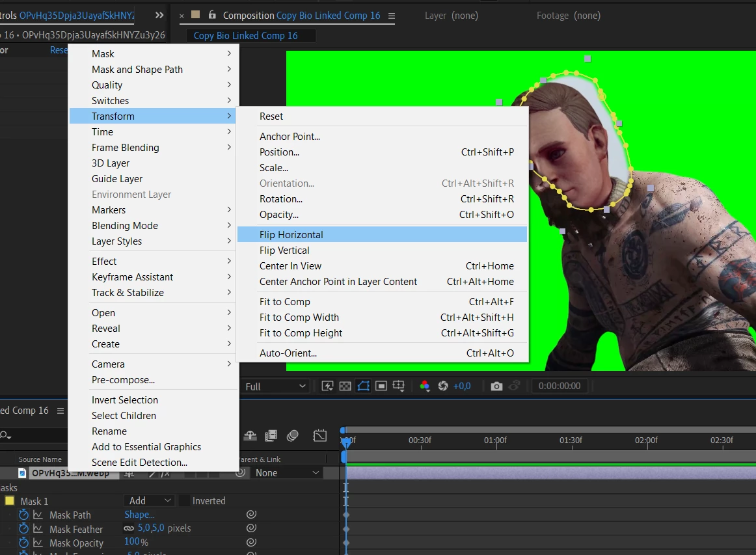Choose Flip Horizontal from Transform submenu
This screenshot has height=555, width=756.
pyautogui.click(x=383, y=235)
